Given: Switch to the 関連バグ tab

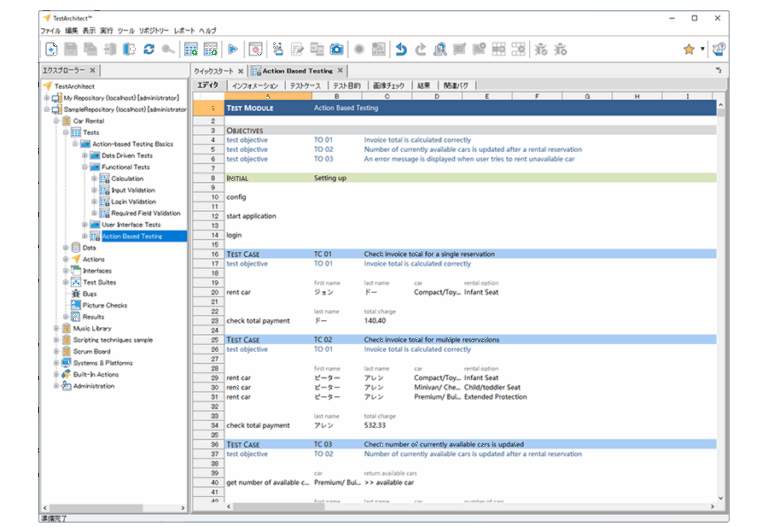Looking at the screenshot, I should coord(456,86).
